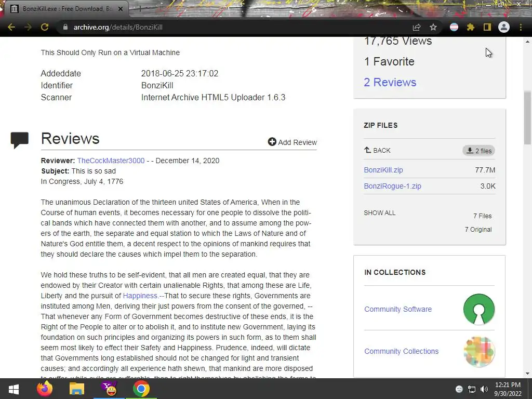Click the round face tray icon

[x=459, y=389]
